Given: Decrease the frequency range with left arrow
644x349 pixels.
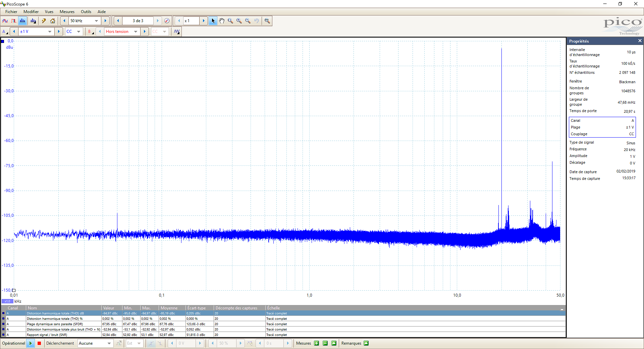Looking at the screenshot, I should (64, 21).
